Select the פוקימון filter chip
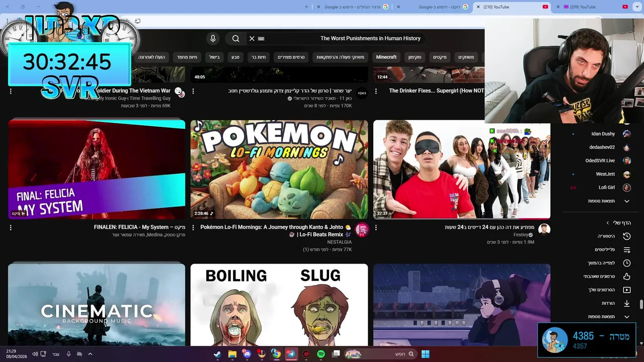This screenshot has width=644, height=362. [x=415, y=57]
